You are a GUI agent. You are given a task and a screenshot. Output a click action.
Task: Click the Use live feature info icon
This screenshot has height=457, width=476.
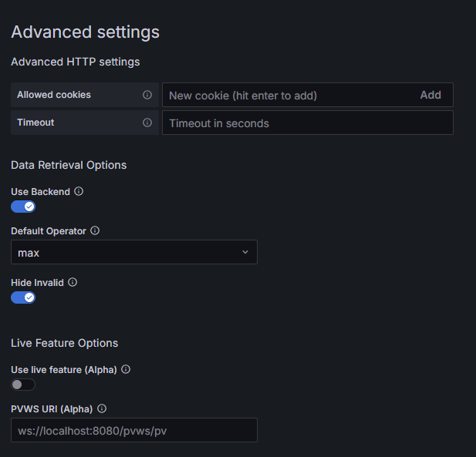(x=126, y=369)
